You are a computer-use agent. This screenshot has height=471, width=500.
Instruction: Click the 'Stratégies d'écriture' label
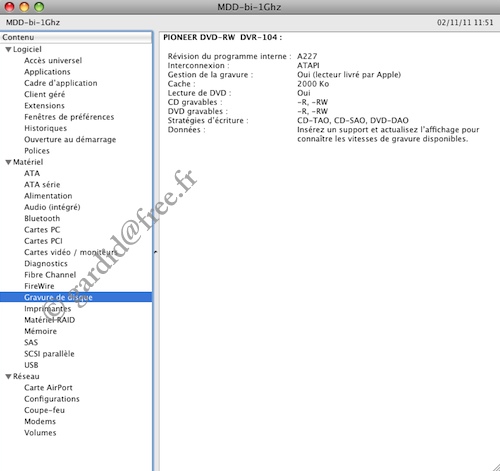coord(208,120)
